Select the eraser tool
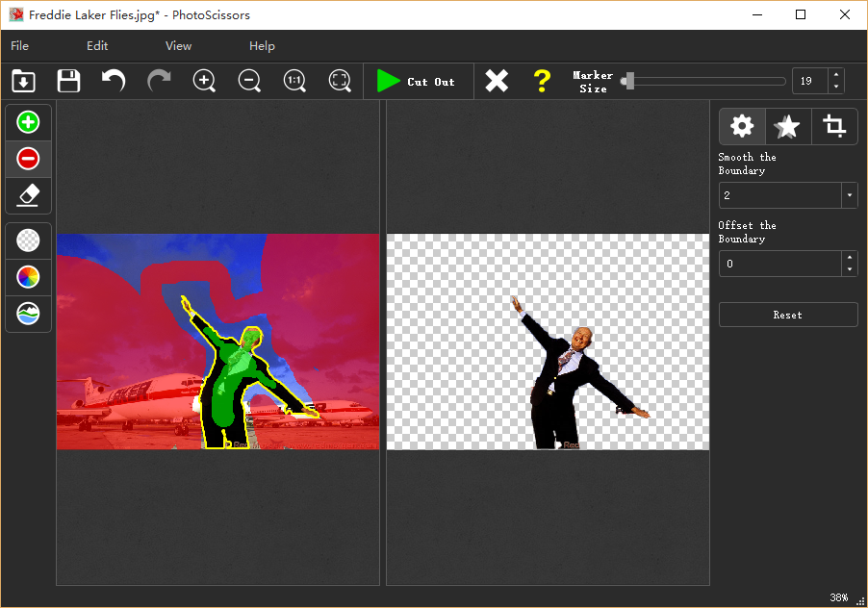This screenshot has height=608, width=868. coord(29,195)
